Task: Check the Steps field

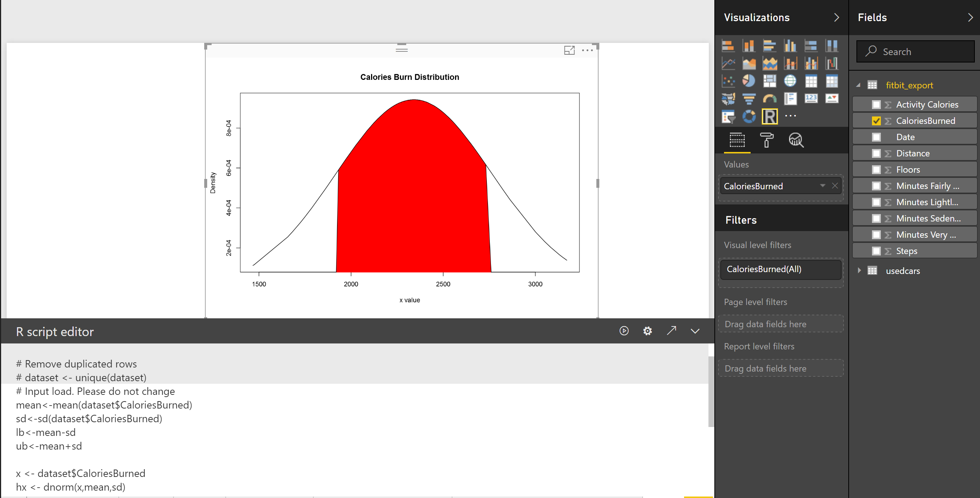Action: click(x=876, y=251)
